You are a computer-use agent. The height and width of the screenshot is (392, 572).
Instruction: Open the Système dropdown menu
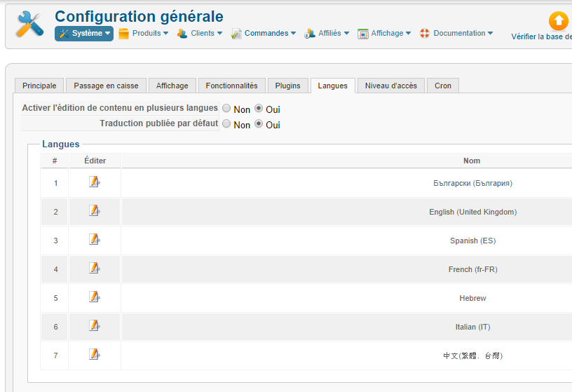(84, 34)
